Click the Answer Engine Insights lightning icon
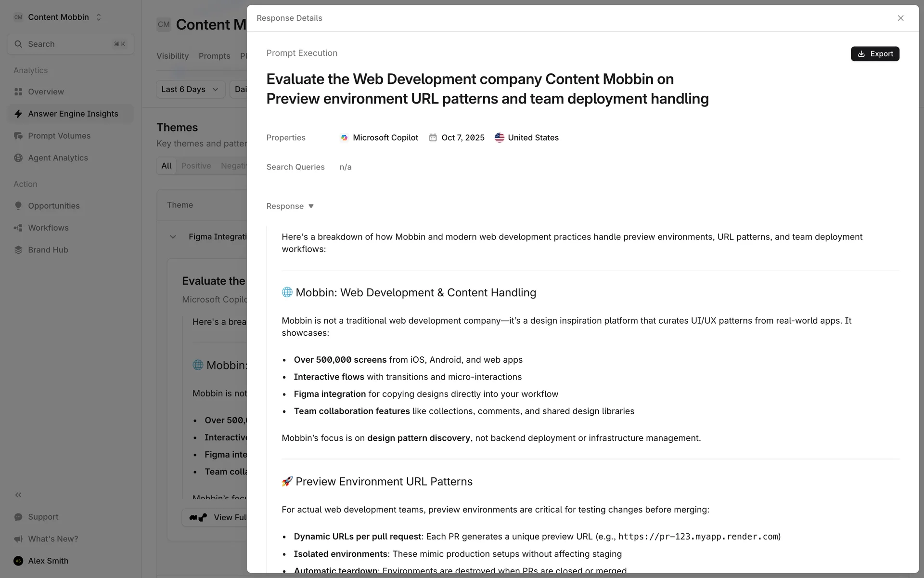 pyautogui.click(x=18, y=114)
